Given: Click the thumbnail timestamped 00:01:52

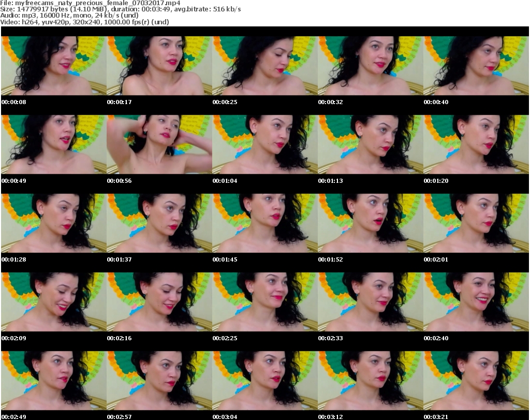Looking at the screenshot, I should [371, 223].
